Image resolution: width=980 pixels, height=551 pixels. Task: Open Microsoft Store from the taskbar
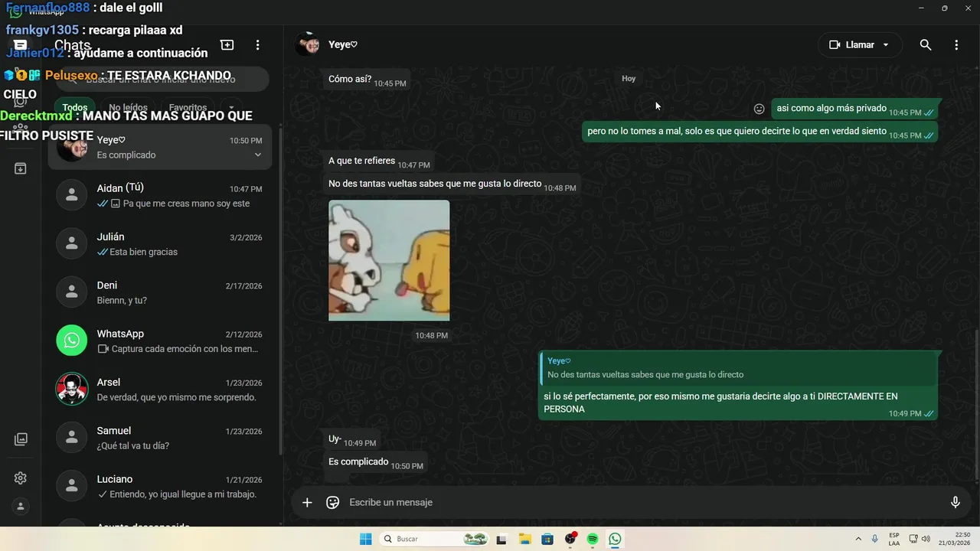pos(547,540)
